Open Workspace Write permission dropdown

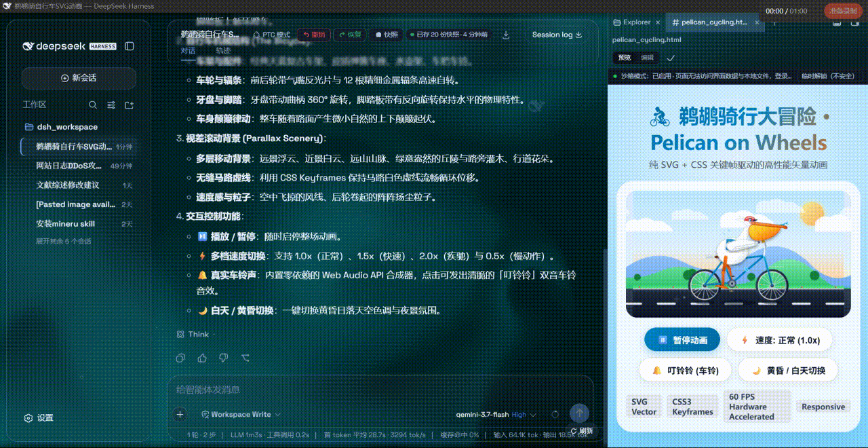tap(241, 414)
